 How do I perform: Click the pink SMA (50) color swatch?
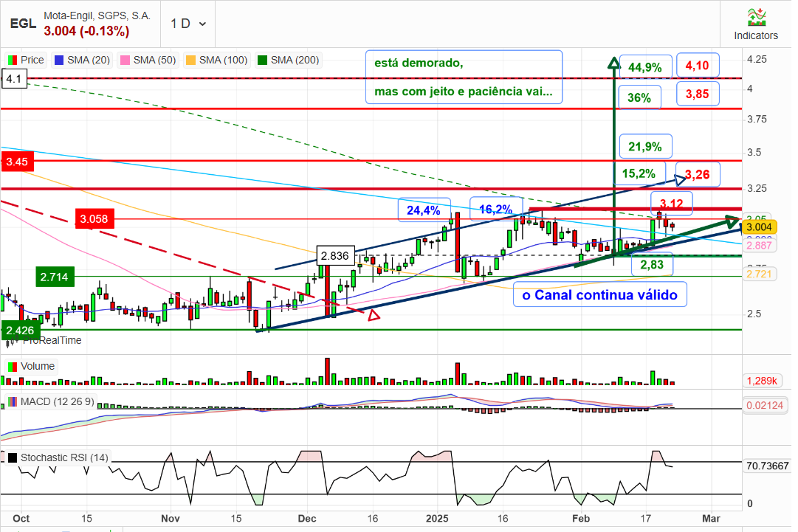pyautogui.click(x=125, y=60)
